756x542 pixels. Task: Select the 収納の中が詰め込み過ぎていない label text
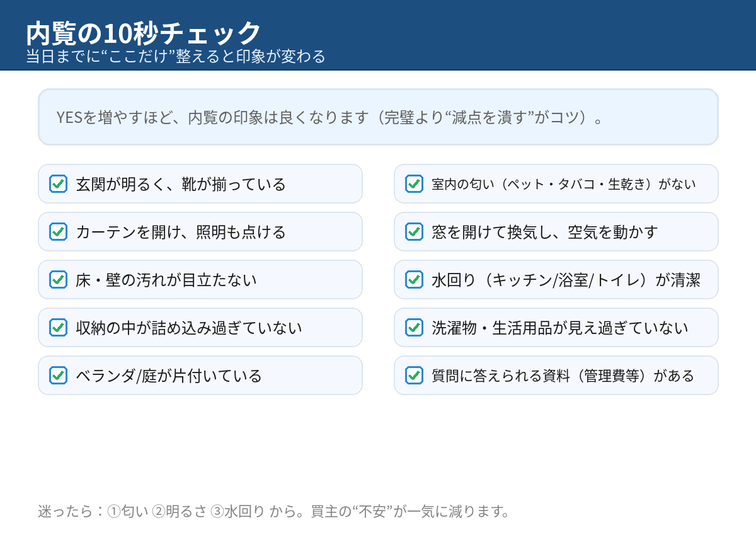click(x=189, y=328)
